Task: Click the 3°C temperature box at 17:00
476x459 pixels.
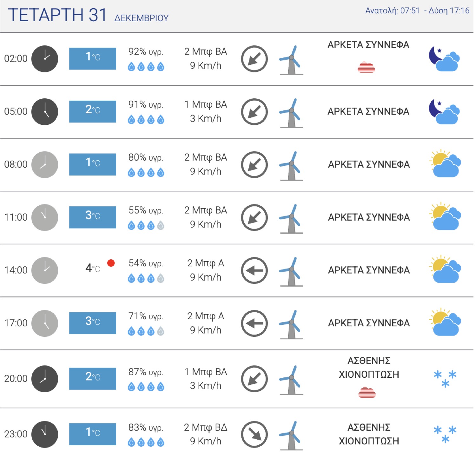Action: (93, 323)
